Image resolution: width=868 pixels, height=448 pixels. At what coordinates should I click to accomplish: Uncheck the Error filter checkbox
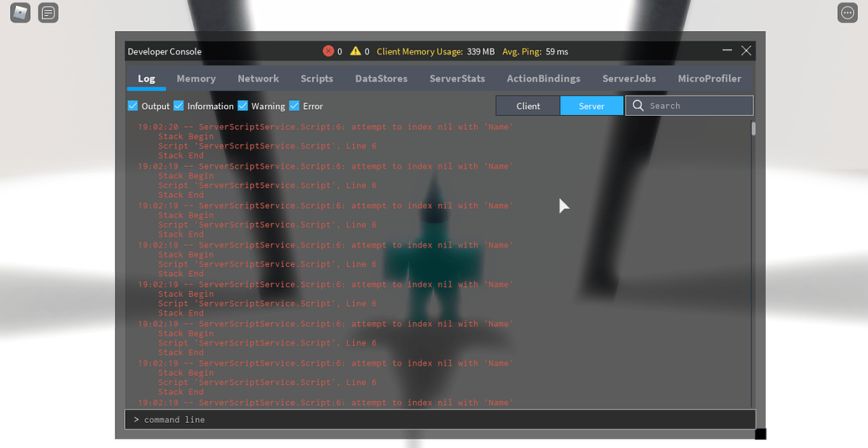pos(294,106)
